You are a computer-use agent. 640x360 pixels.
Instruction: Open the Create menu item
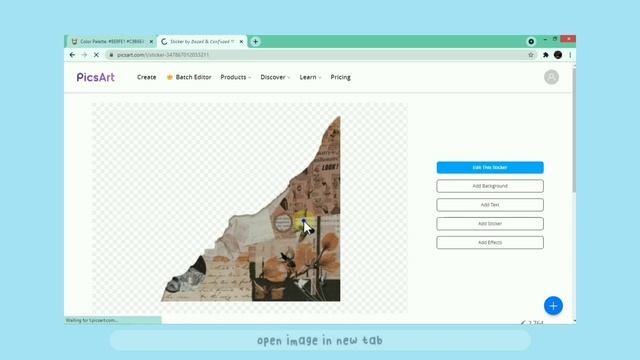click(147, 77)
